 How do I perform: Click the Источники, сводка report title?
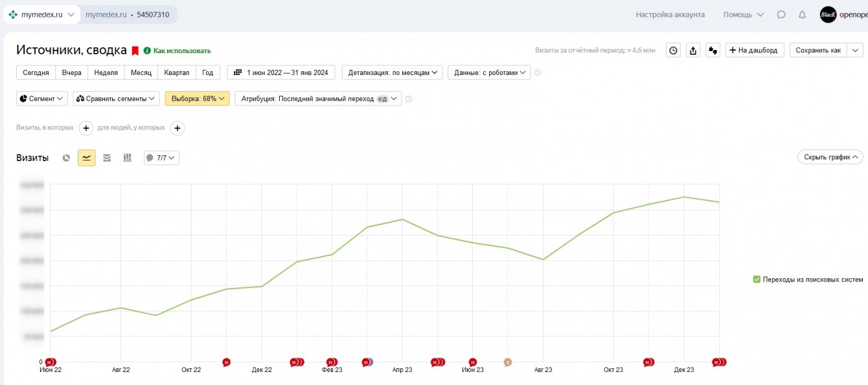(x=71, y=50)
